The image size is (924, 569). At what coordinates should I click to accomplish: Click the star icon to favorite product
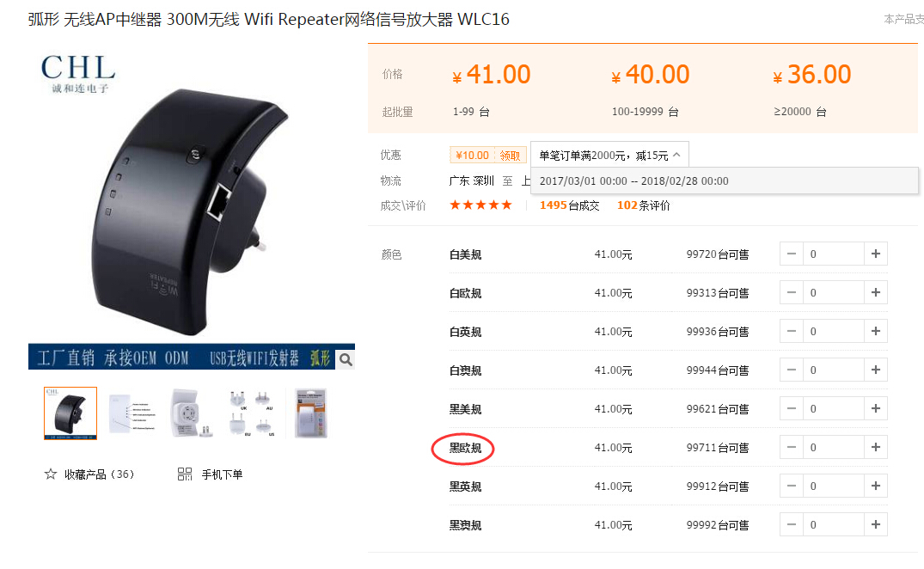tap(51, 474)
